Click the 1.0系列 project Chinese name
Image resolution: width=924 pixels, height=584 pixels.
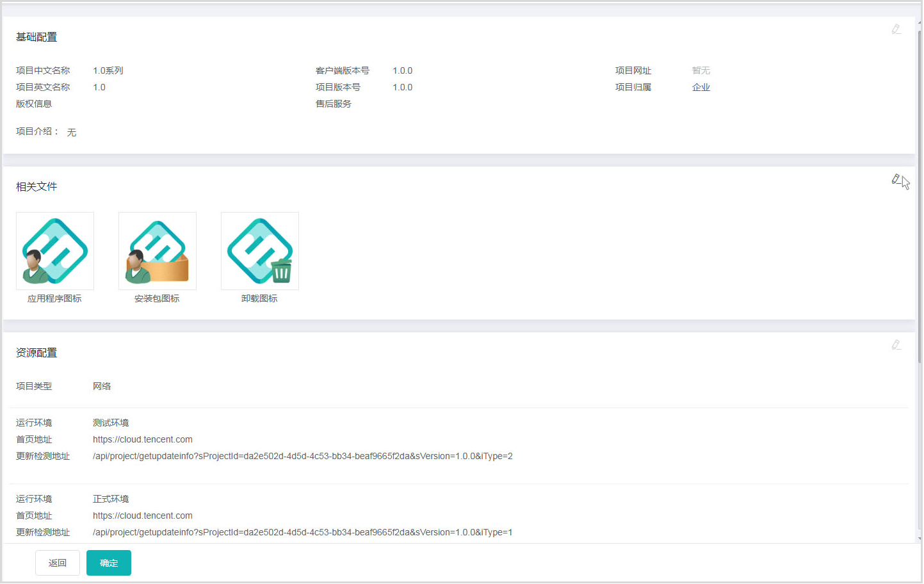point(108,70)
